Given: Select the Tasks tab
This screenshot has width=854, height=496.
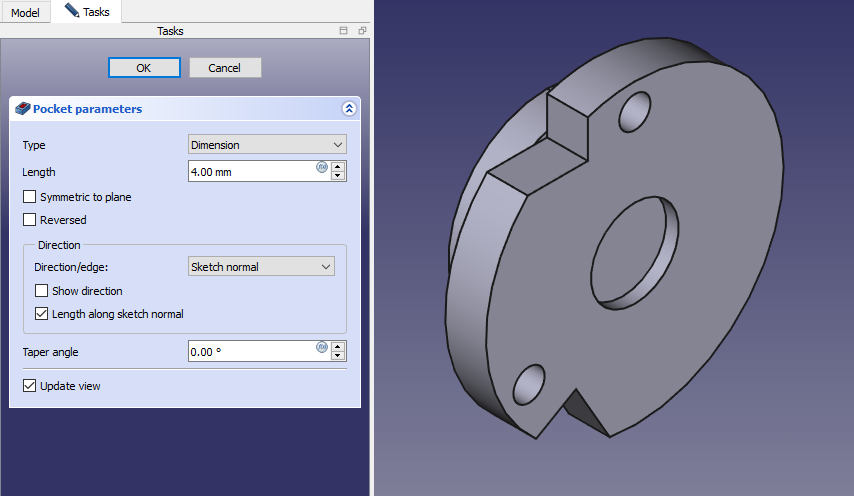Looking at the screenshot, I should (87, 12).
